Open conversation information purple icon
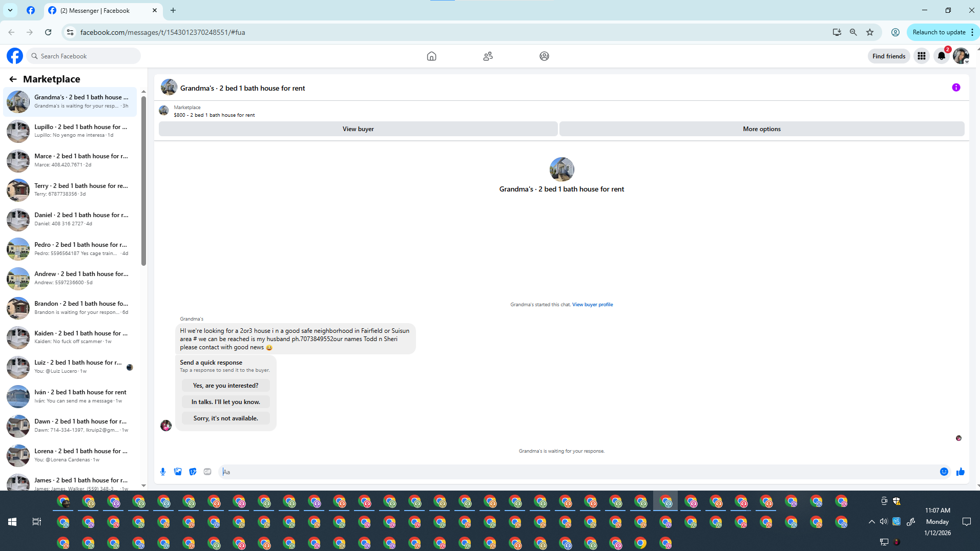 point(956,88)
